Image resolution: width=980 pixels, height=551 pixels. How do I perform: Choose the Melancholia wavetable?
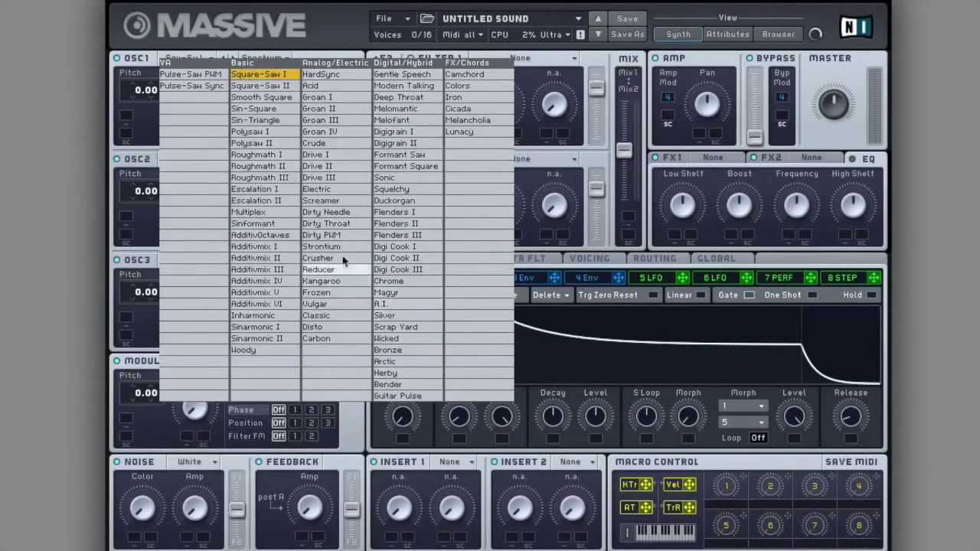479,120
